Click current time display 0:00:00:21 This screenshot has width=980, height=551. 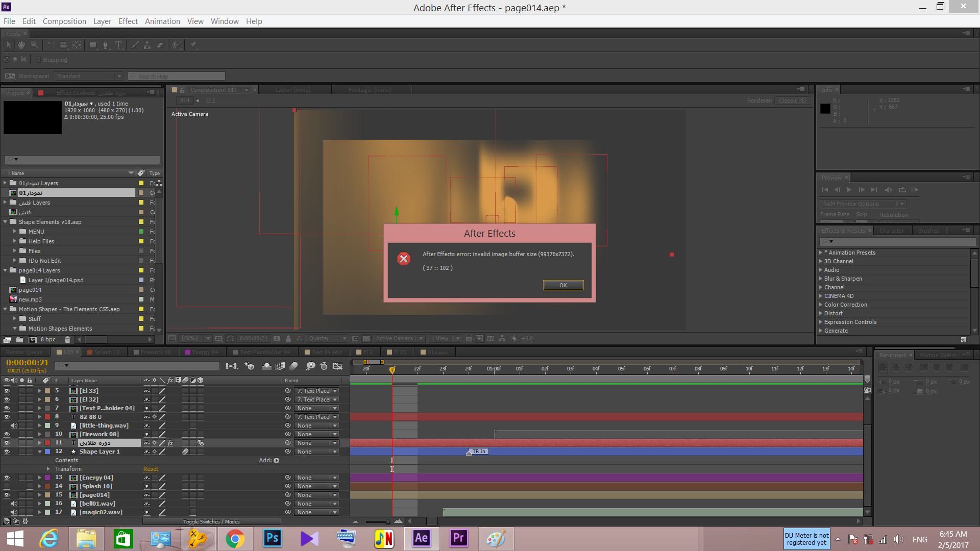[27, 362]
